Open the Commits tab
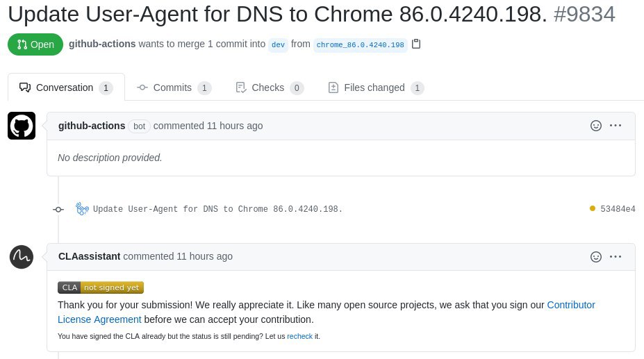The height and width of the screenshot is (359, 644). point(174,87)
